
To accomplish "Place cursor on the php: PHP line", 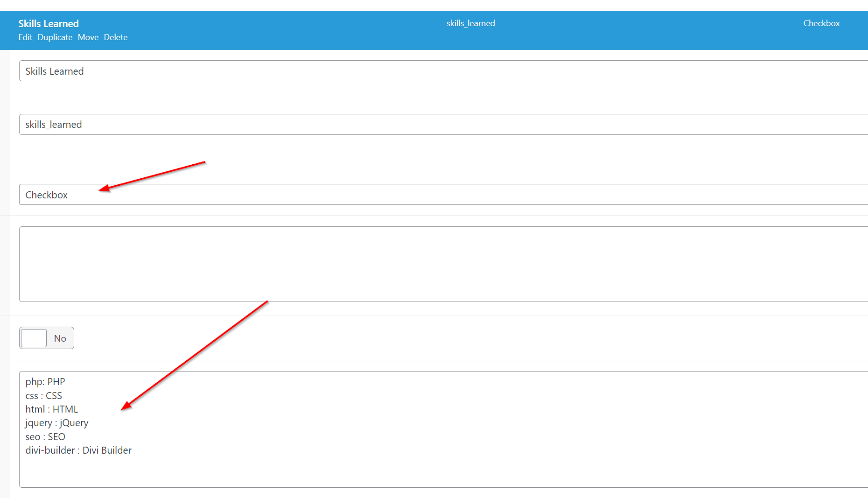I will (x=45, y=382).
